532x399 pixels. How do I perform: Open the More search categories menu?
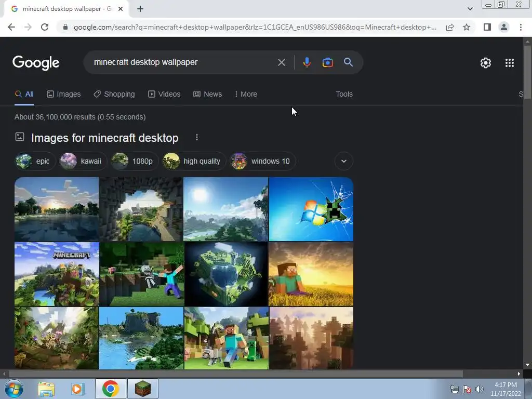246,95
